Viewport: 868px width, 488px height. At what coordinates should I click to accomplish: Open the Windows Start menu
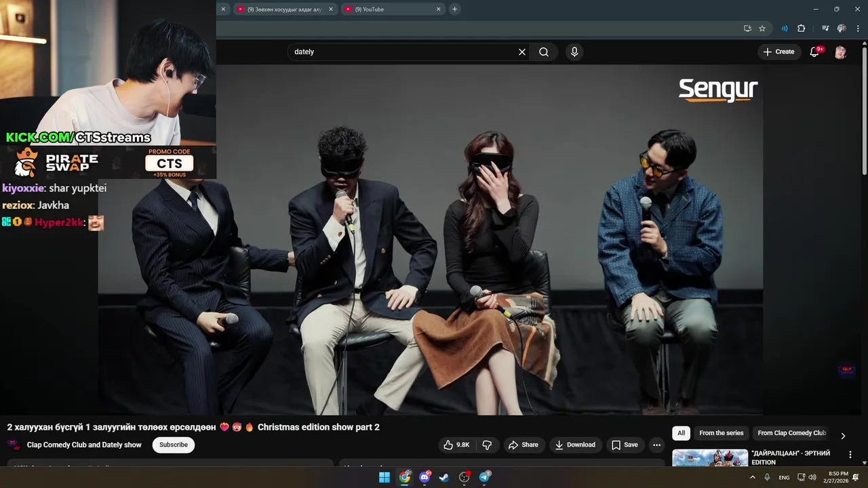click(384, 477)
